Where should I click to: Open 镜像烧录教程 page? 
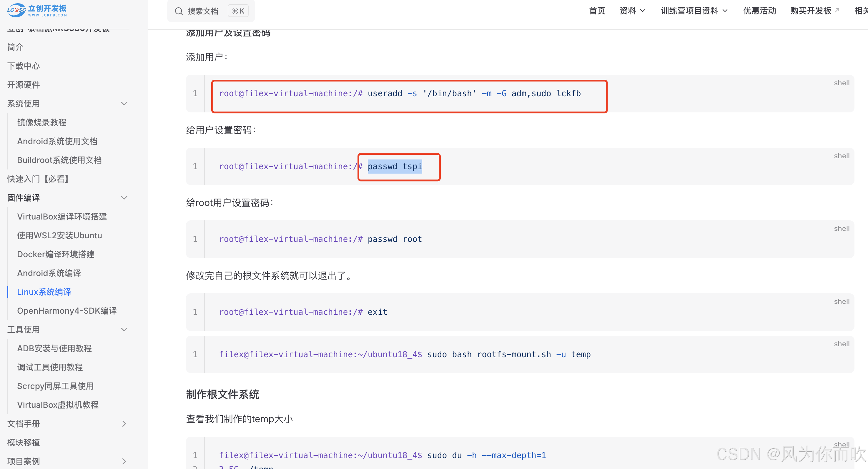pyautogui.click(x=42, y=122)
